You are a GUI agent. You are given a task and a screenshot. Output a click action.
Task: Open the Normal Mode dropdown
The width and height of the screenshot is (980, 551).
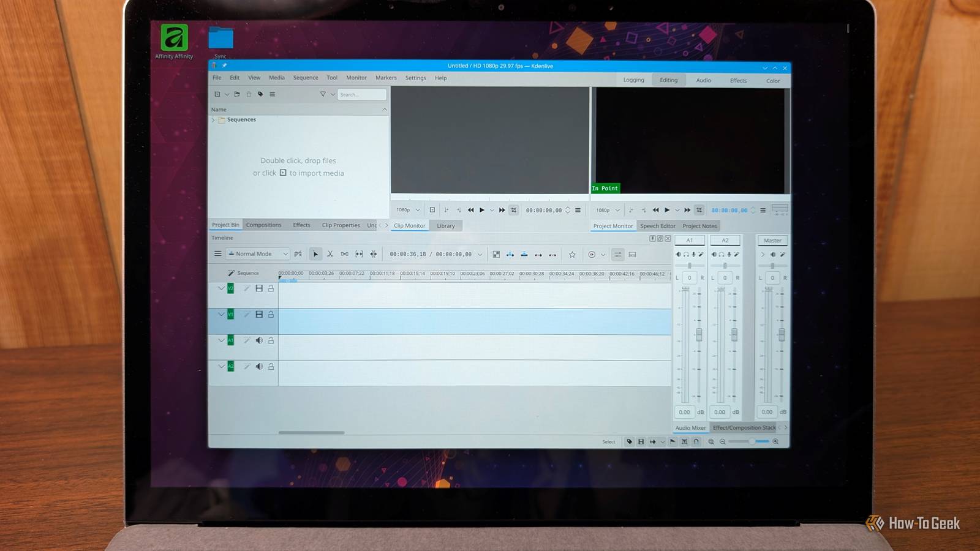[x=258, y=253]
